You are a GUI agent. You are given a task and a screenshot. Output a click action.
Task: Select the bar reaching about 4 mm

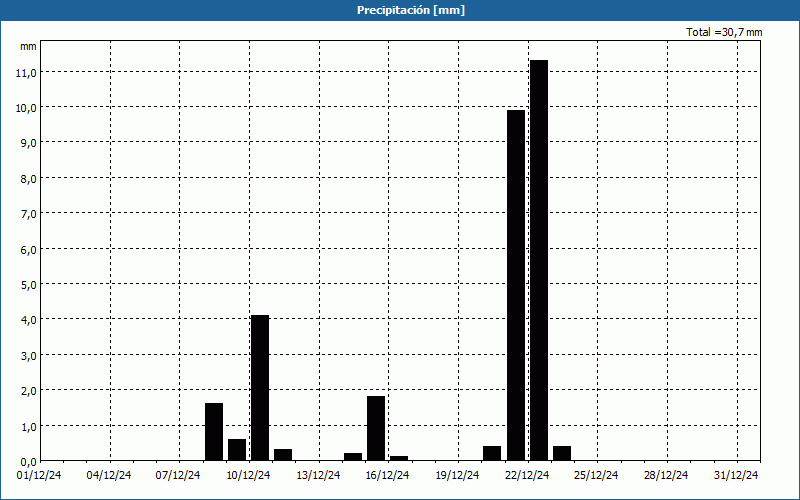tap(260, 388)
